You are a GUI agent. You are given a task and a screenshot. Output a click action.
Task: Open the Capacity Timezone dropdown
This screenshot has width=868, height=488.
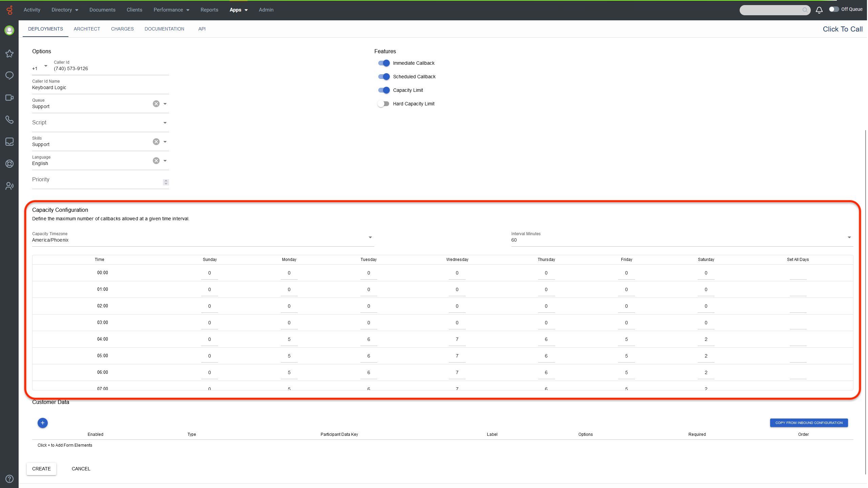pyautogui.click(x=370, y=237)
